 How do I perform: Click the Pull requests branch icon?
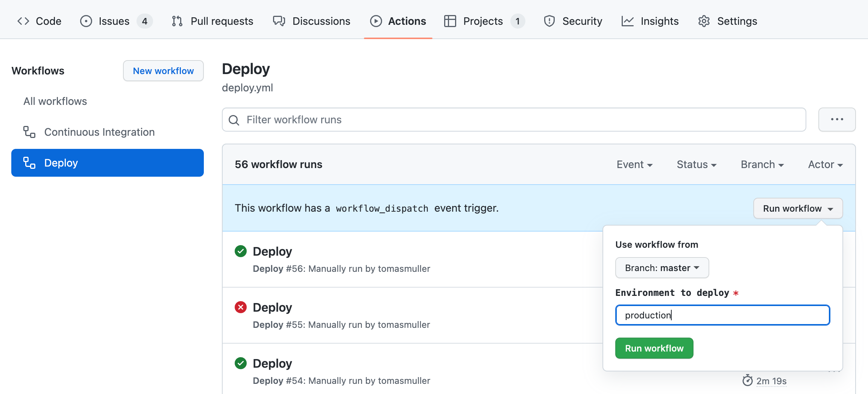177,21
